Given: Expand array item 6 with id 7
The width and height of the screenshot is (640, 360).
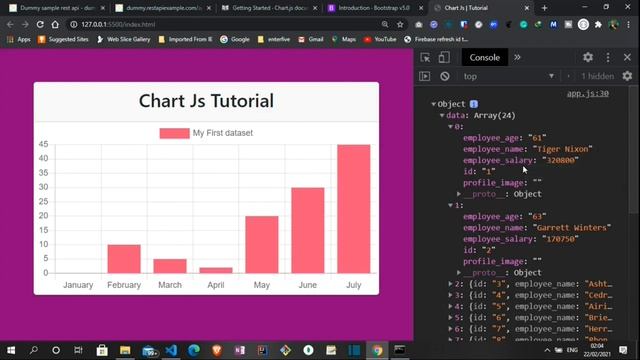Looking at the screenshot, I should [x=451, y=329].
